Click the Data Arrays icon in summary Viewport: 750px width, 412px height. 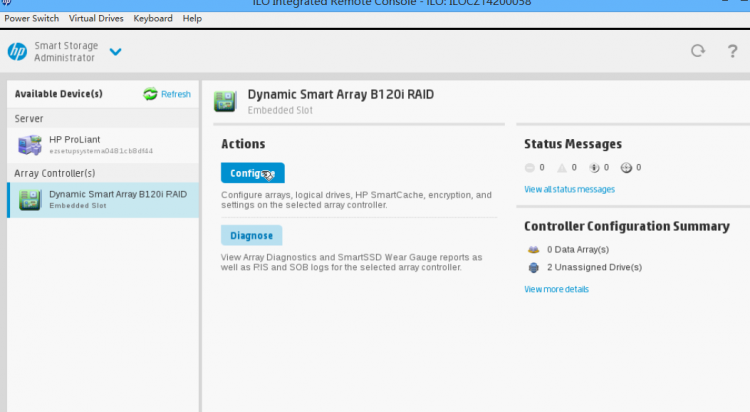(533, 249)
